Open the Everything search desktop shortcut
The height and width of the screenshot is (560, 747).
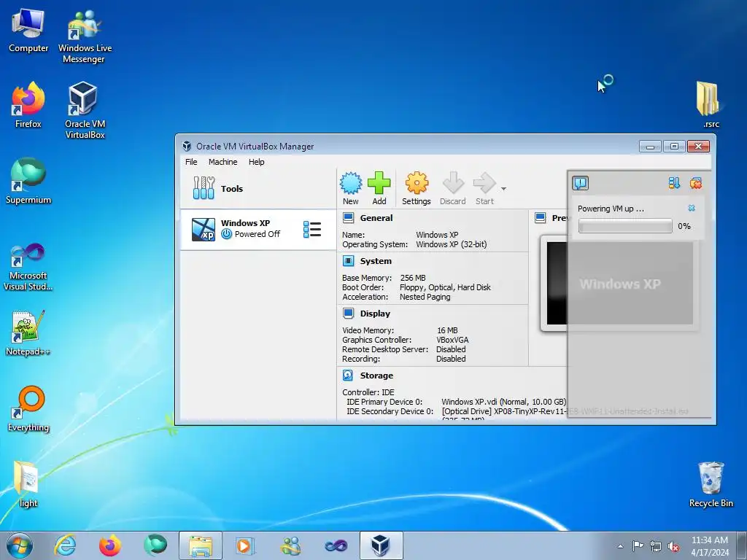coord(28,408)
